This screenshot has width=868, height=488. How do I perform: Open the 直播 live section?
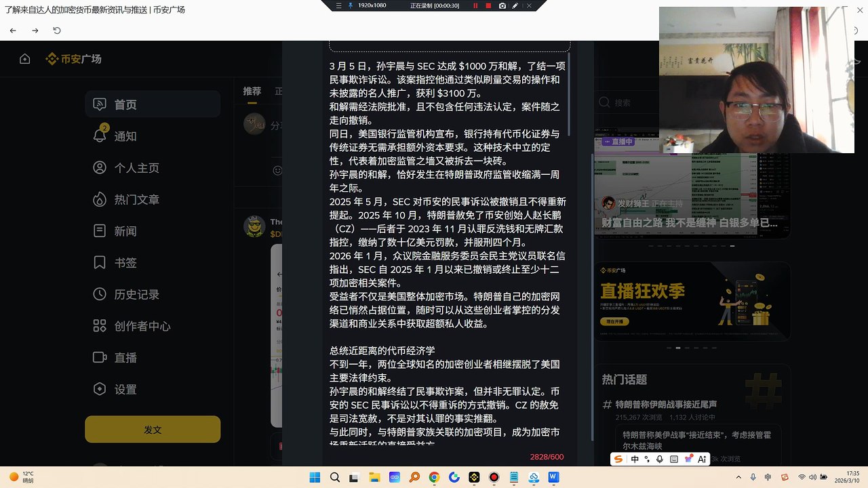coord(153,358)
